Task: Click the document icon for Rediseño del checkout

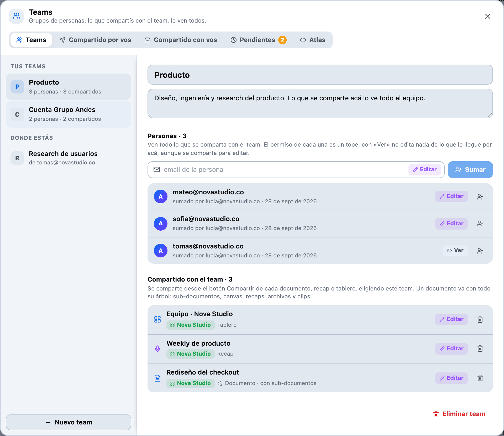Action: tap(157, 378)
